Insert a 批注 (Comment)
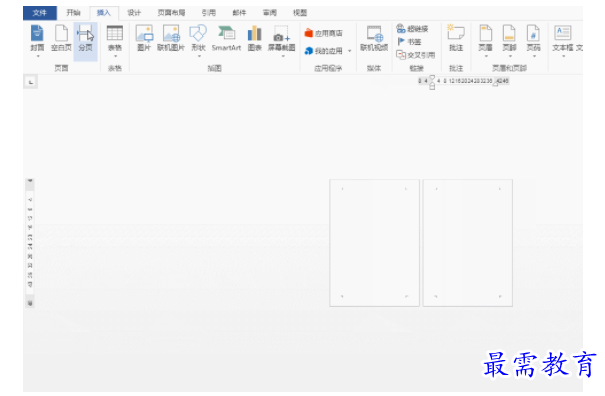 tap(456, 38)
